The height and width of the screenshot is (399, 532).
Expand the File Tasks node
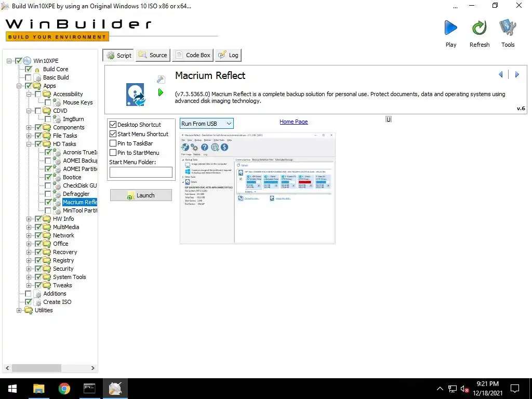tap(29, 136)
